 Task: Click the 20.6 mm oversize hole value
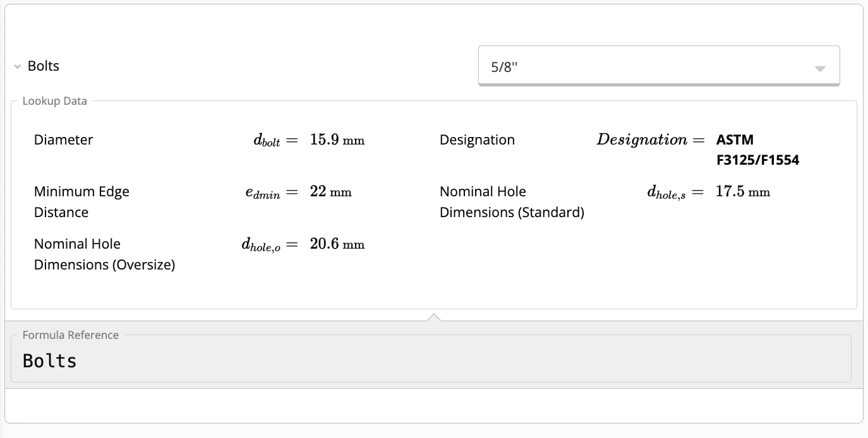337,244
